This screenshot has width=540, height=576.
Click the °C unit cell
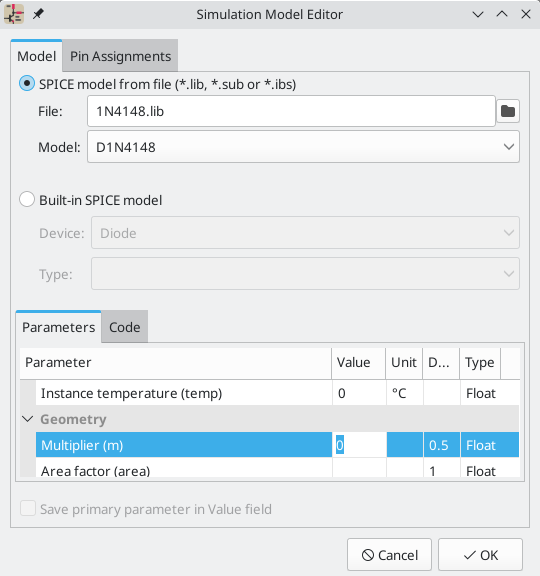[x=405, y=393]
